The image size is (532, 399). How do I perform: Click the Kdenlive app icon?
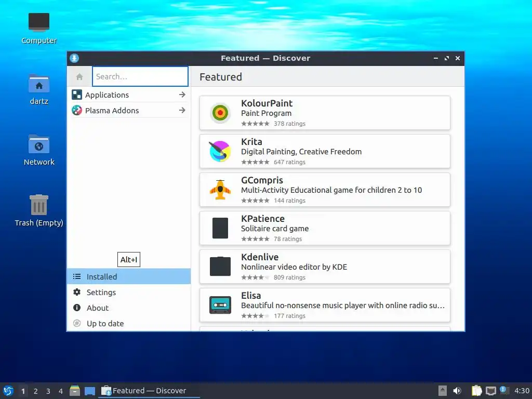(x=220, y=267)
